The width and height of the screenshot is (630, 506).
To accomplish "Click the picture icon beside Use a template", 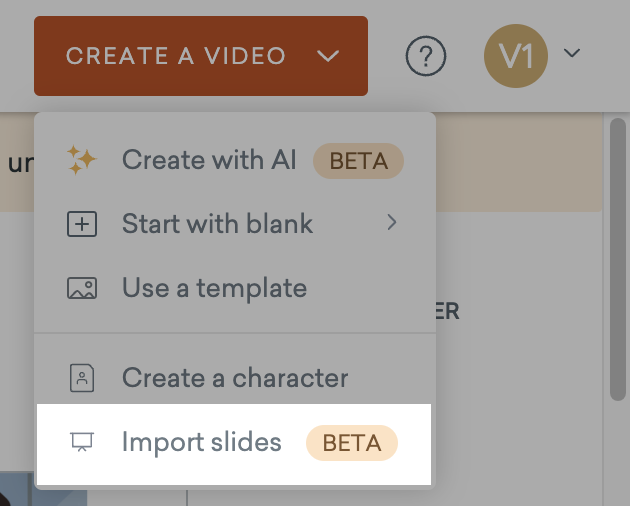I will tap(81, 289).
